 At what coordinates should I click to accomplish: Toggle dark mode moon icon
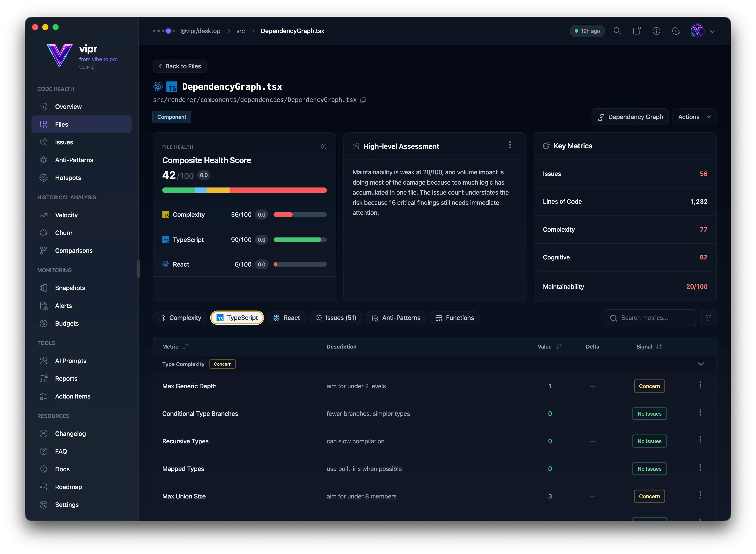point(676,31)
